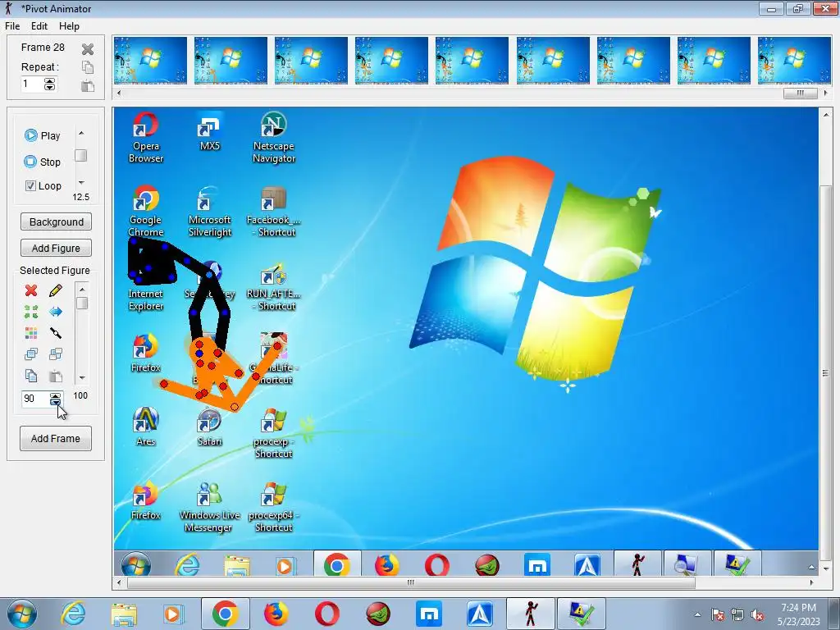
Task: Adjust Repeat count with the stepper arrows
Action: 50,84
